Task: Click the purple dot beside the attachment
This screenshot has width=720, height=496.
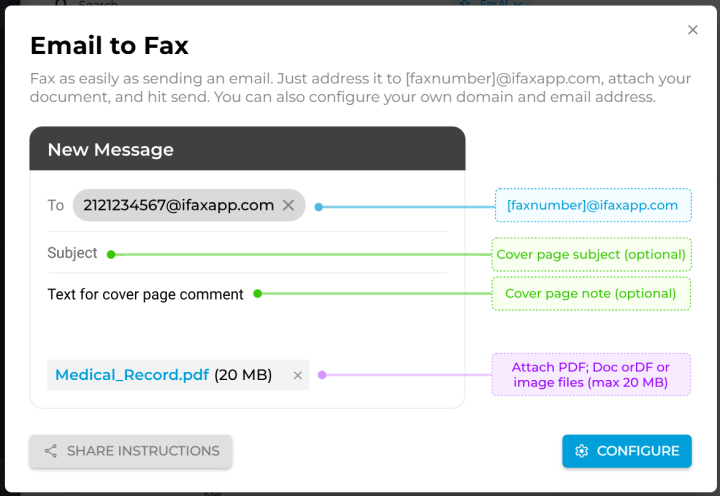Action: tap(322, 375)
